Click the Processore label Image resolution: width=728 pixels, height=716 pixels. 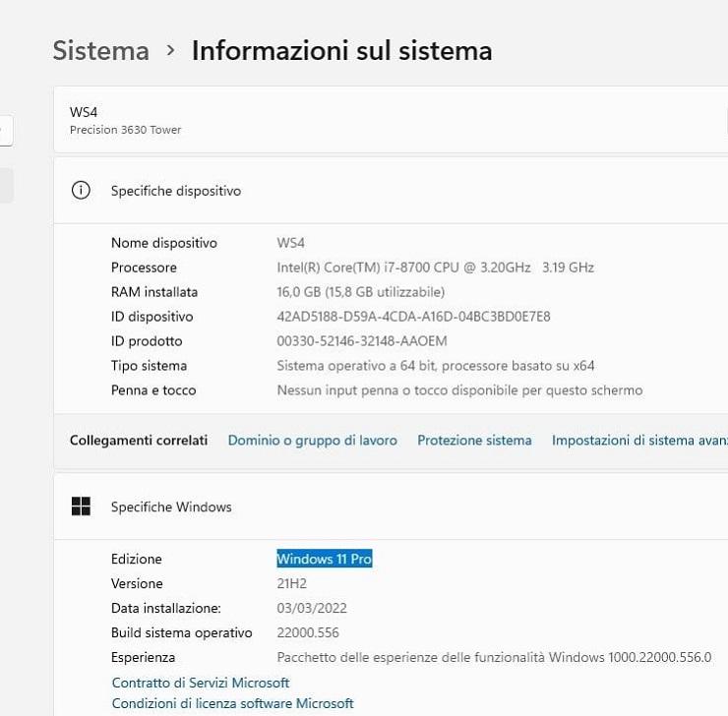144,268
